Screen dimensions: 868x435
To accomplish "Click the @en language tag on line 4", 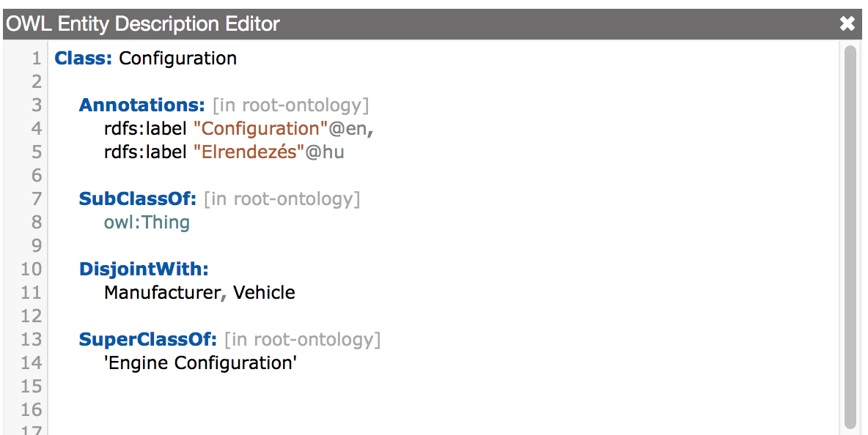I will pyautogui.click(x=345, y=128).
